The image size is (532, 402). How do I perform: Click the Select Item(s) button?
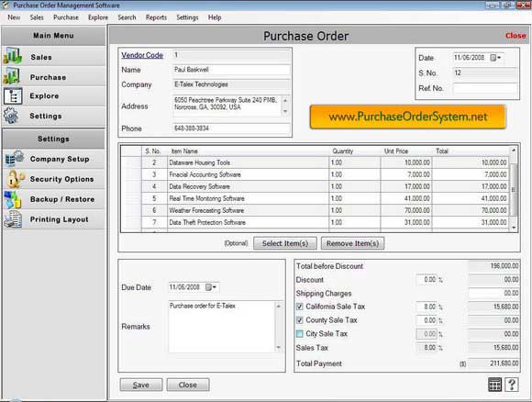pyautogui.click(x=285, y=243)
